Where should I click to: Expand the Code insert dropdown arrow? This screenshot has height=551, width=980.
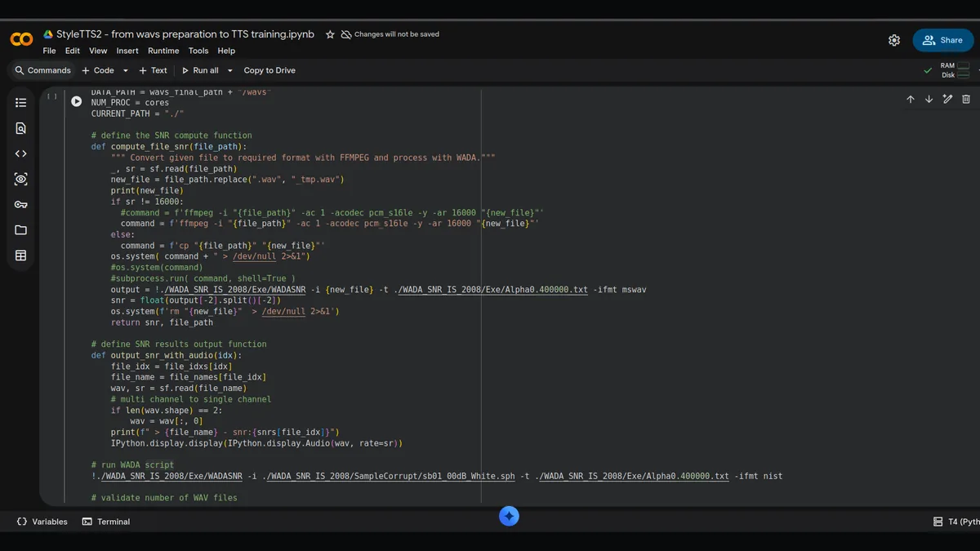(x=125, y=70)
